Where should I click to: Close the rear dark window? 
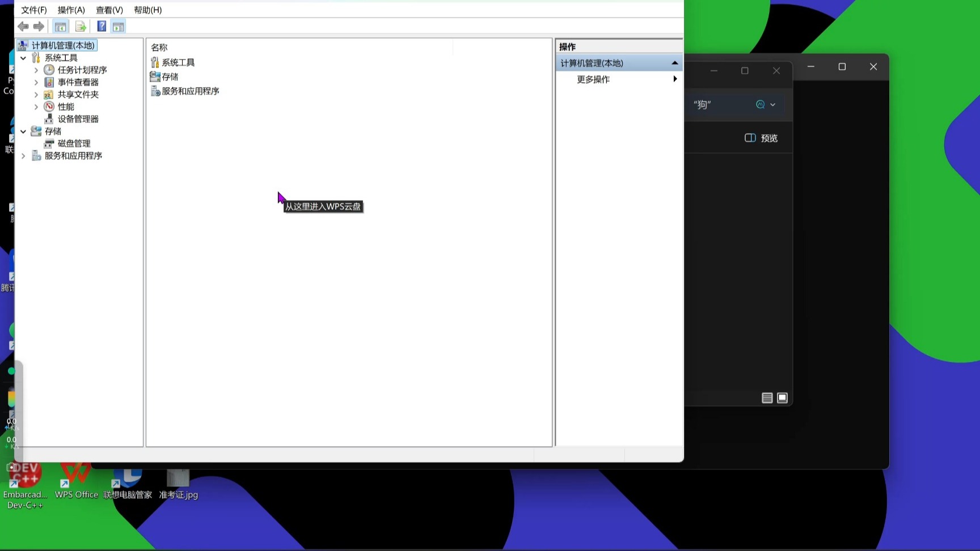tap(873, 67)
